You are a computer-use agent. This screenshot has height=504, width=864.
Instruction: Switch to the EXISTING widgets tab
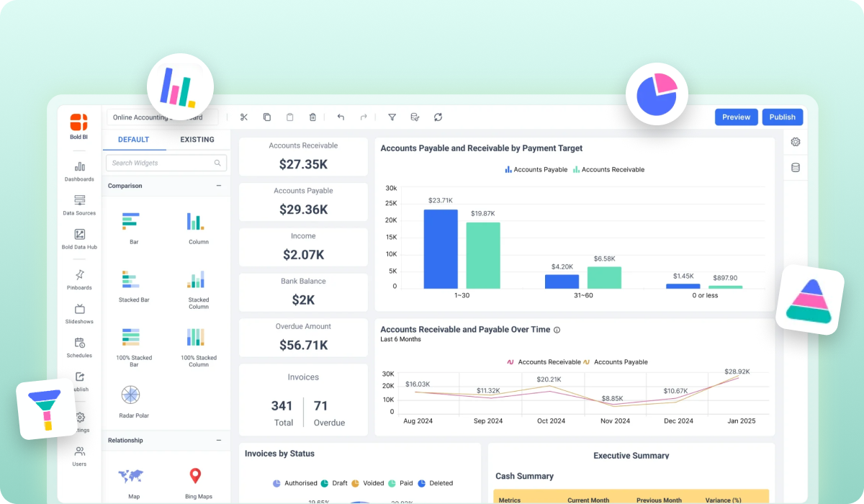pos(197,140)
